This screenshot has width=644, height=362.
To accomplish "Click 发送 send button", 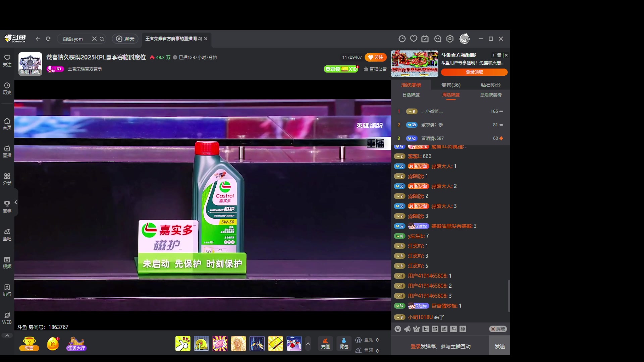I will pos(499,346).
